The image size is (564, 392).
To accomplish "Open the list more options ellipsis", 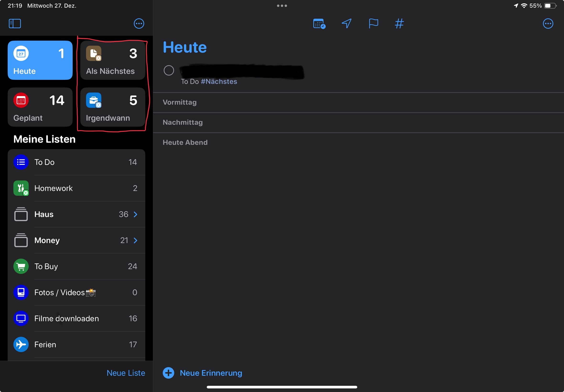I will (x=548, y=24).
